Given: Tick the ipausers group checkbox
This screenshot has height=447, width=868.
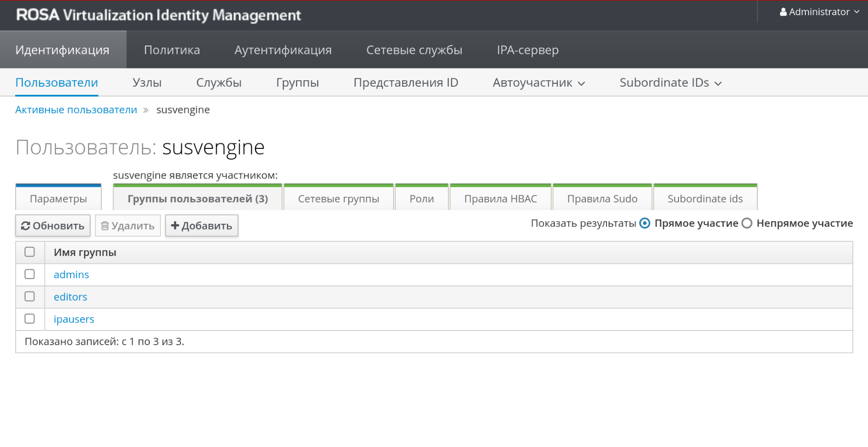Looking at the screenshot, I should pyautogui.click(x=30, y=319).
